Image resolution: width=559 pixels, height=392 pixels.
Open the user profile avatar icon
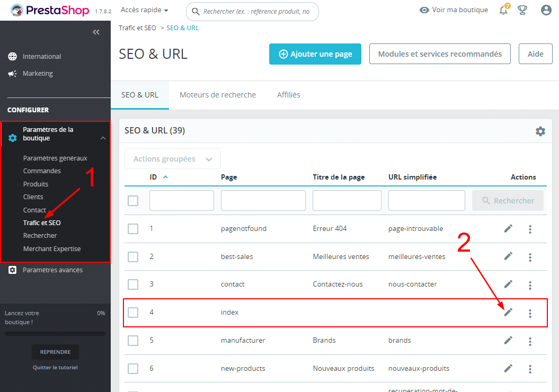546,10
